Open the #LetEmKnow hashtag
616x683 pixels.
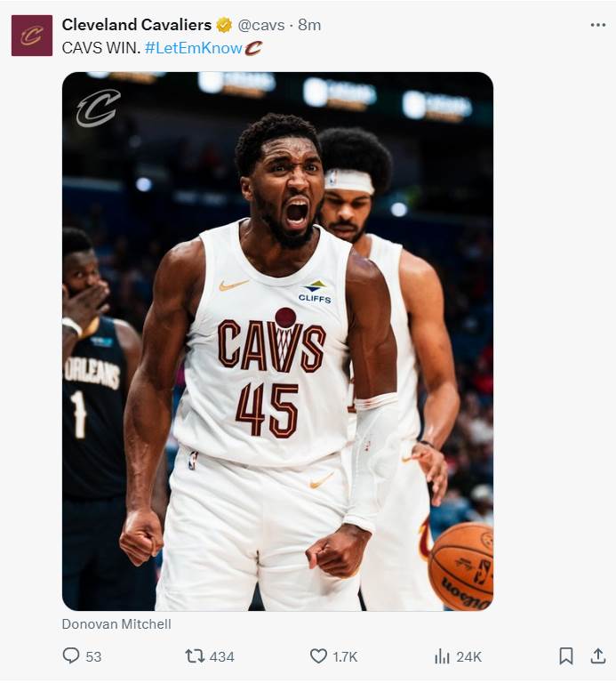pos(193,48)
